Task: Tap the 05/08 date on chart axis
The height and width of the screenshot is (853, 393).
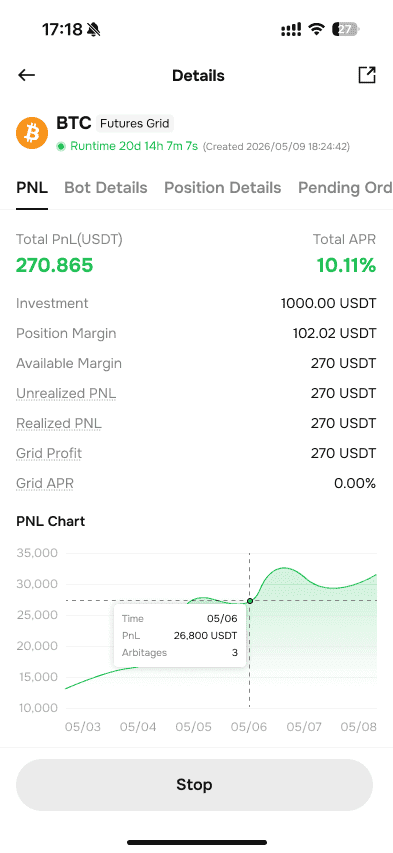Action: tap(359, 727)
